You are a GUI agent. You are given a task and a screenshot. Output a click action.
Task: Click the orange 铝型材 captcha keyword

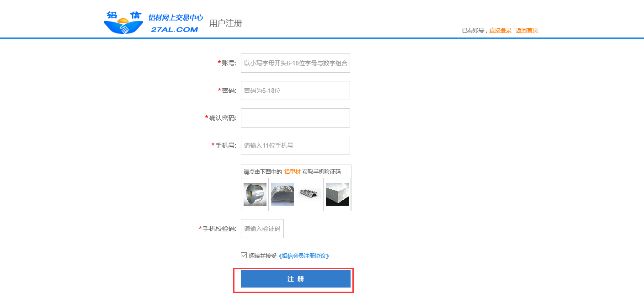pos(292,172)
